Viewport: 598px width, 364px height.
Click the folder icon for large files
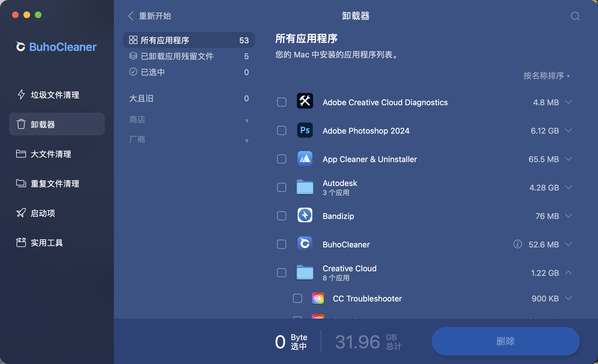click(x=21, y=154)
